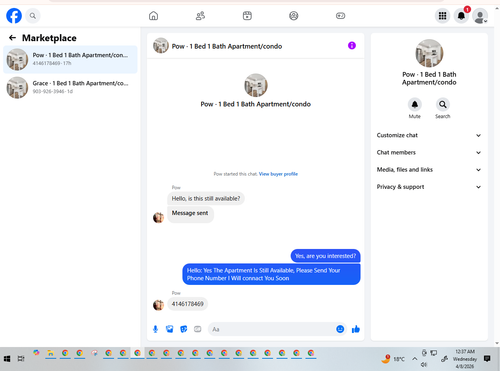This screenshot has width=500, height=371.
Task: Click the listing photo in the right panel
Action: (x=429, y=53)
